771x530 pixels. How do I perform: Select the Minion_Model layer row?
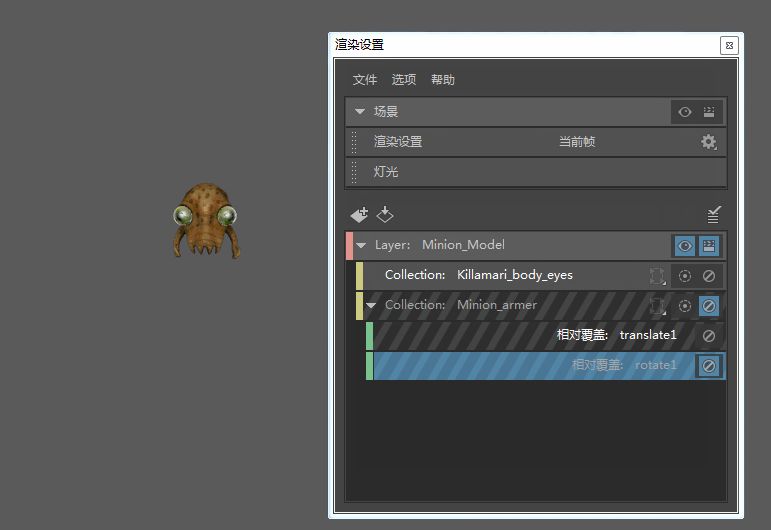pos(536,245)
